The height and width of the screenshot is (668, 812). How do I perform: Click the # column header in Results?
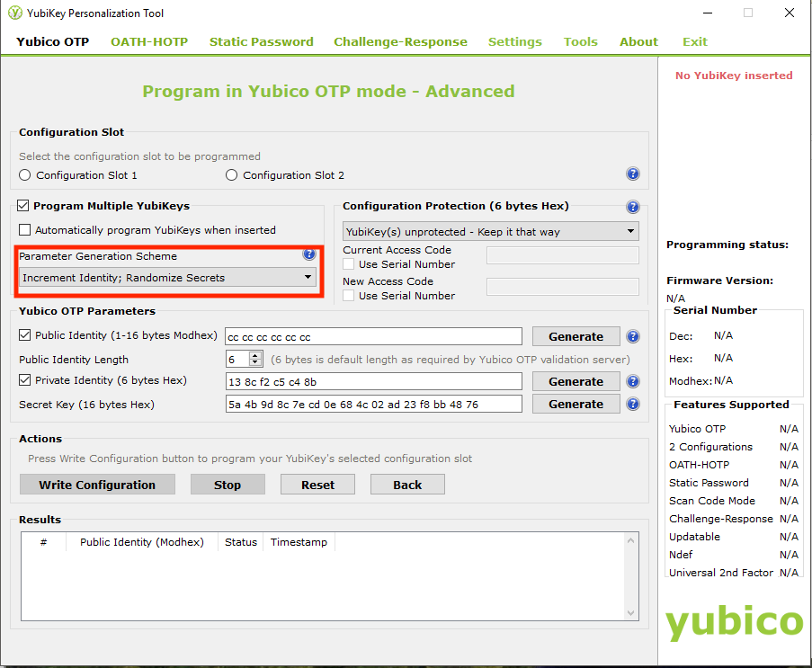pos(43,542)
